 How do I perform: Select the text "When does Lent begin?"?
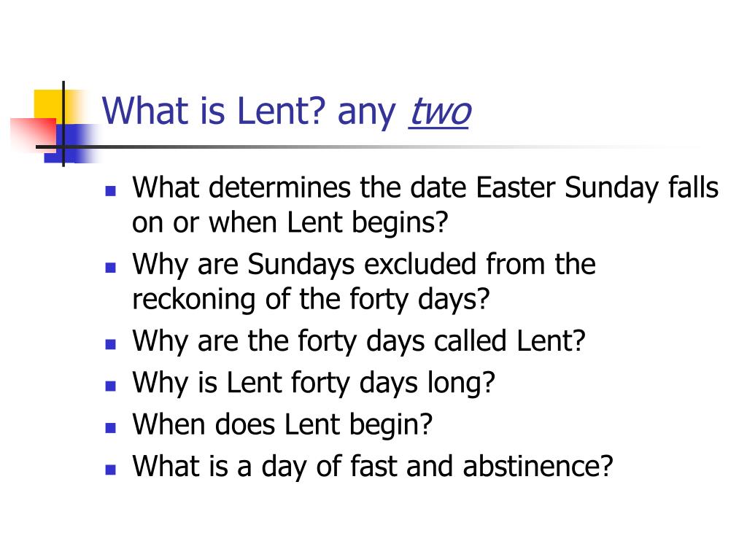coord(282,425)
